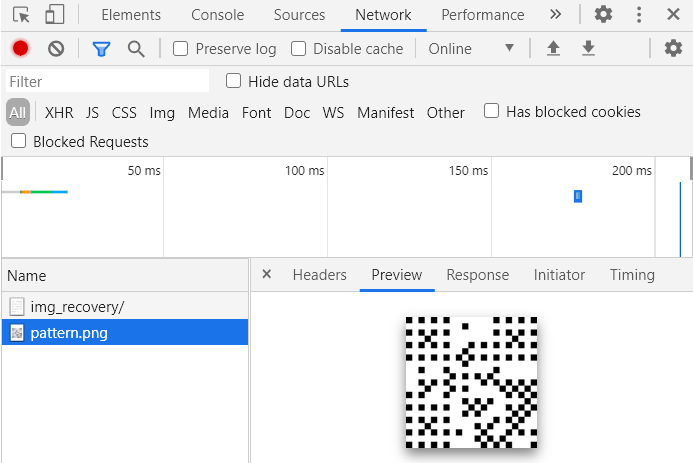Check Blocked Requests
The height and width of the screenshot is (463, 693).
[x=19, y=141]
